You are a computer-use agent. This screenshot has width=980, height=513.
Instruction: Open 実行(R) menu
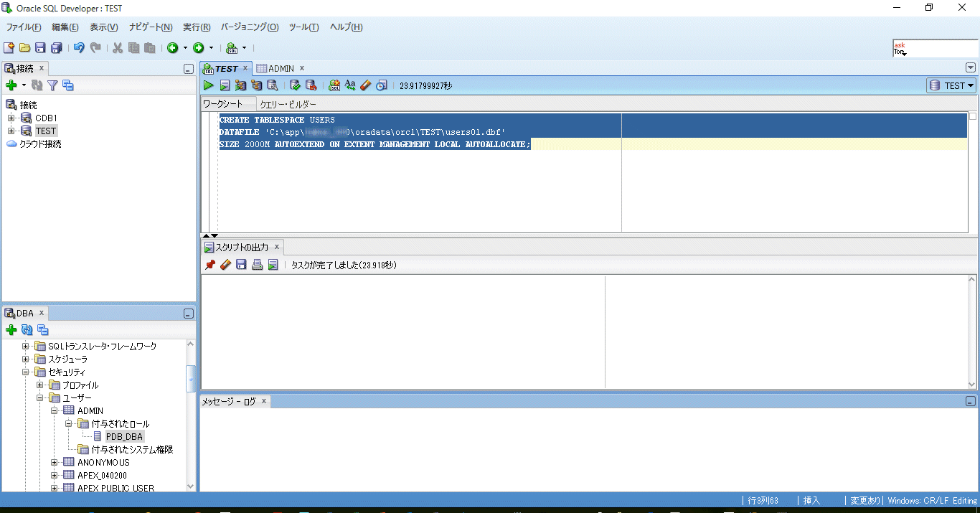pos(197,27)
